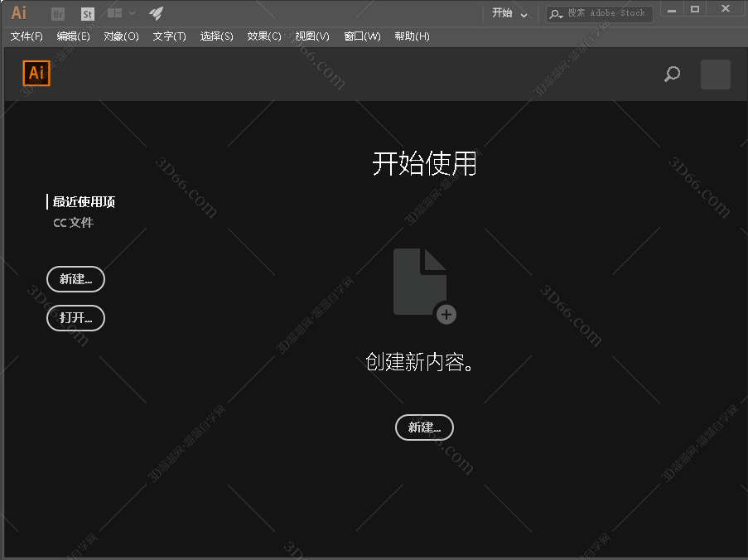Close the Illustrator window

[x=725, y=9]
